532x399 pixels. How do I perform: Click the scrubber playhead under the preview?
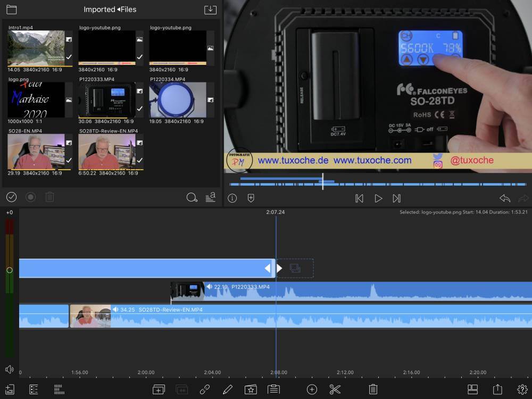[323, 181]
